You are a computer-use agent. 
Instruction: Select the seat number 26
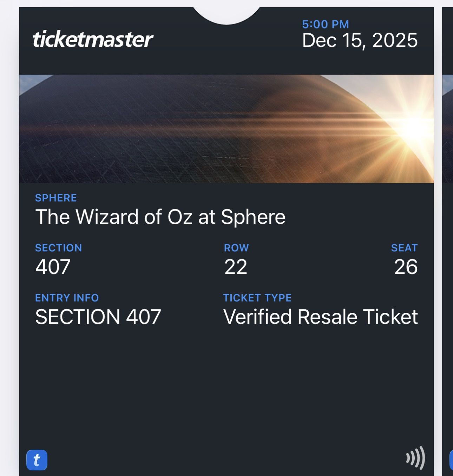(x=406, y=267)
